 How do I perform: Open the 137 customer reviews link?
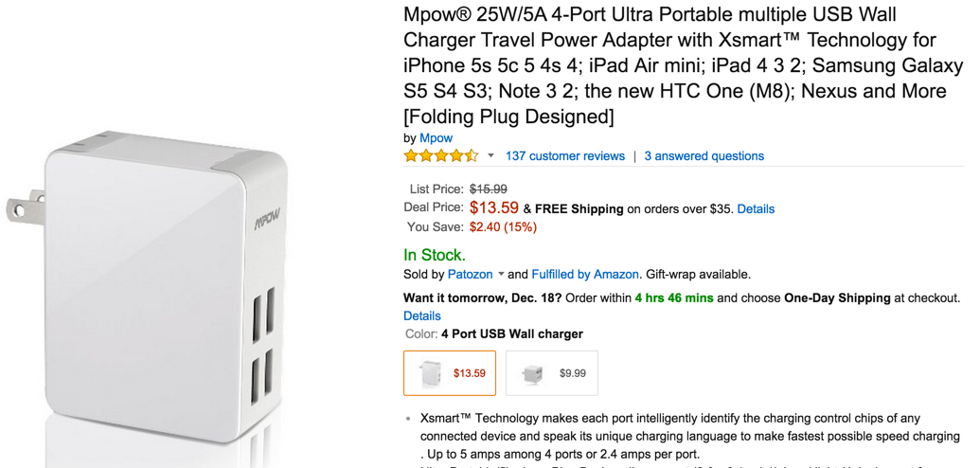565,156
